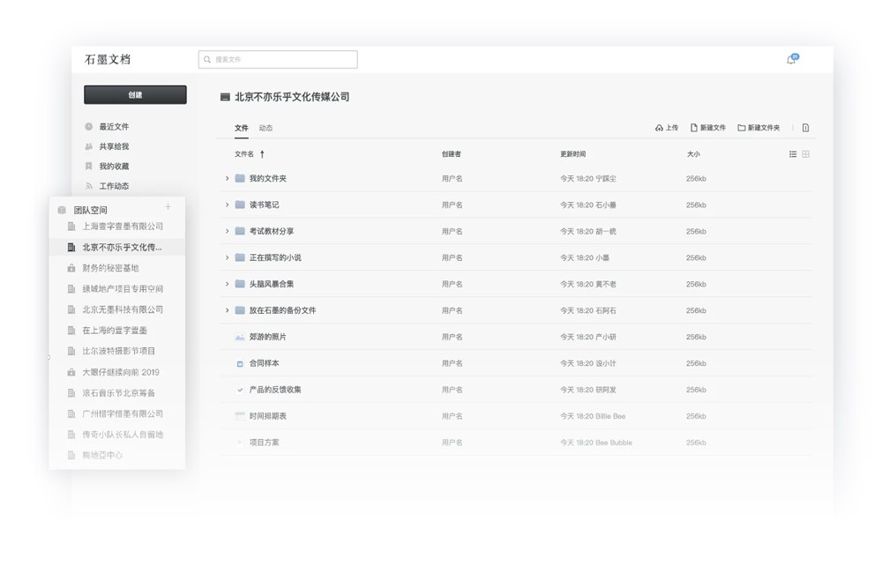Expand the 我的文件夹 folder row

227,179
